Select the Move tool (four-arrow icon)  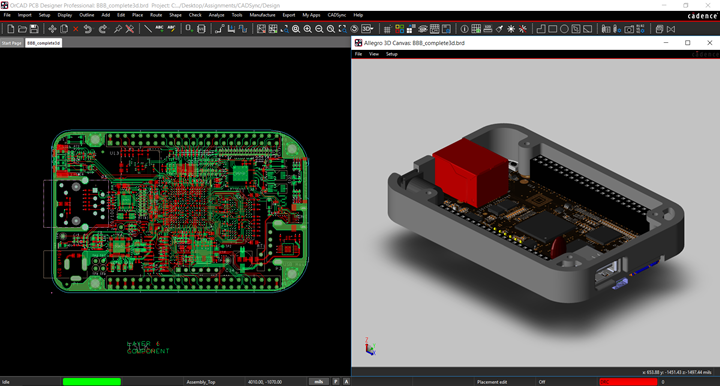click(52, 29)
